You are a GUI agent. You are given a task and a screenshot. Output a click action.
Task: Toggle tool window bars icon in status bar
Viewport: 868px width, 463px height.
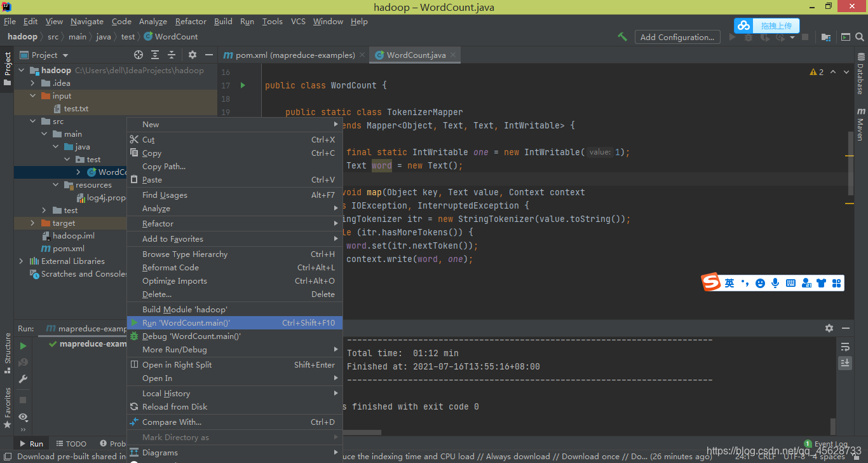click(7, 456)
